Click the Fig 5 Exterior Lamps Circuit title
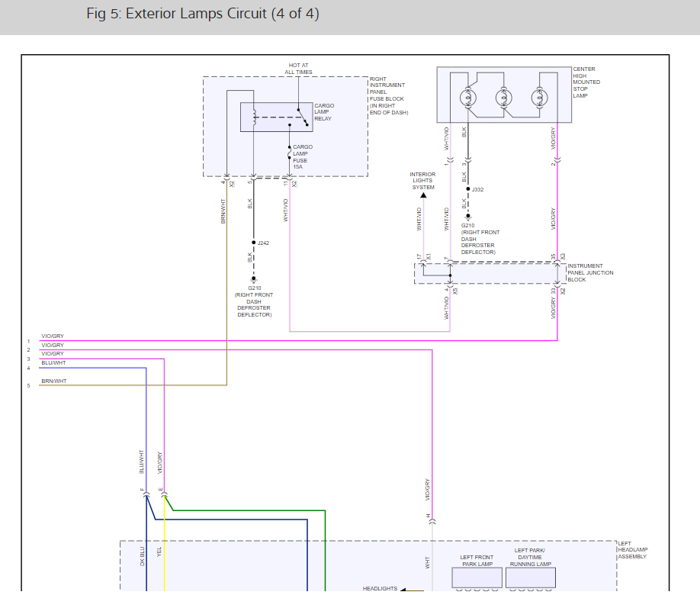 (x=203, y=14)
